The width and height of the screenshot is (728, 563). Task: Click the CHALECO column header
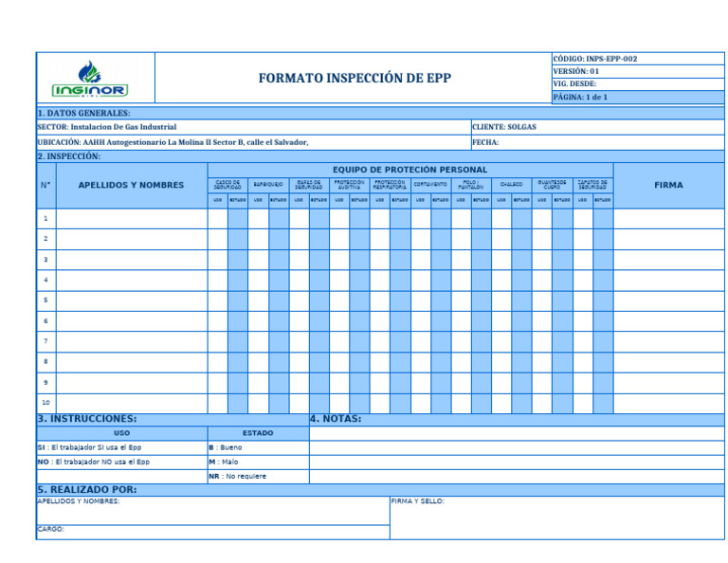click(x=512, y=185)
